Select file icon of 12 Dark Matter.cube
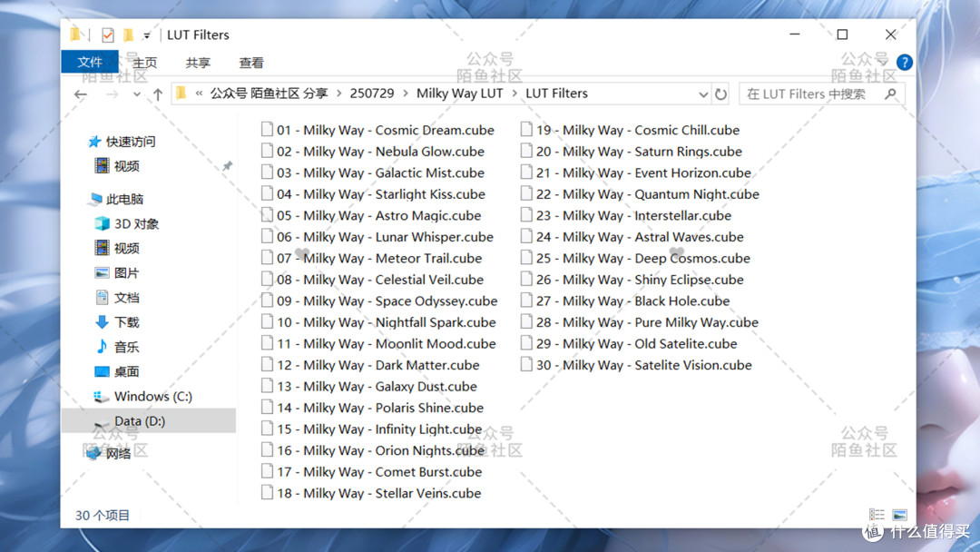The image size is (980, 552). click(267, 364)
